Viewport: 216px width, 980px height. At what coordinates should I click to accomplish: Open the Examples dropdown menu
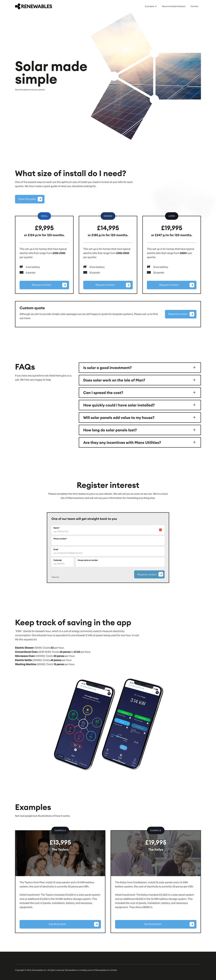pos(151,6)
